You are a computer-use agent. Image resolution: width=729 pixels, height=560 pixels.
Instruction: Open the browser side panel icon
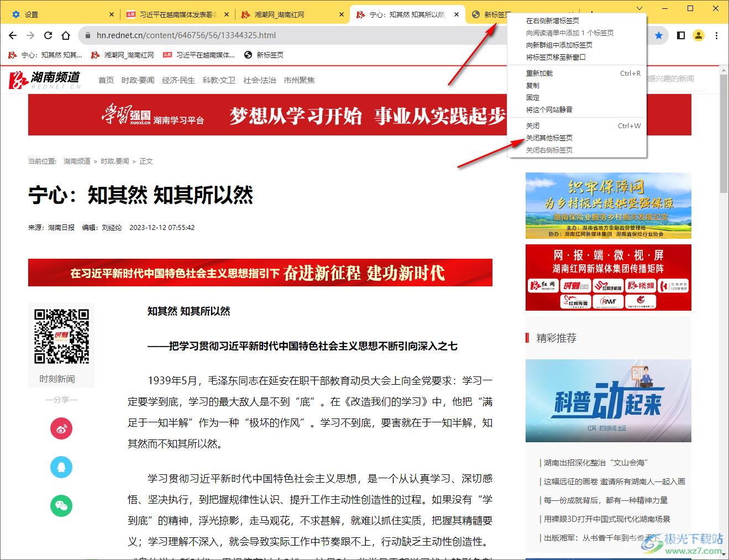pos(681,35)
